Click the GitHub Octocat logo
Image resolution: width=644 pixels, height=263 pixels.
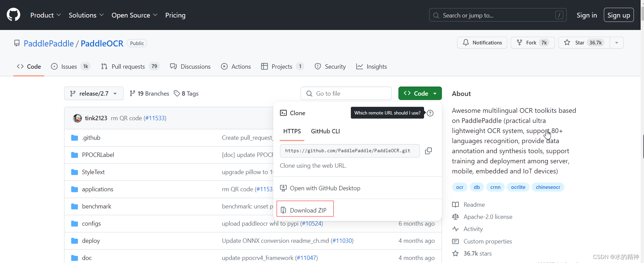[x=13, y=15]
